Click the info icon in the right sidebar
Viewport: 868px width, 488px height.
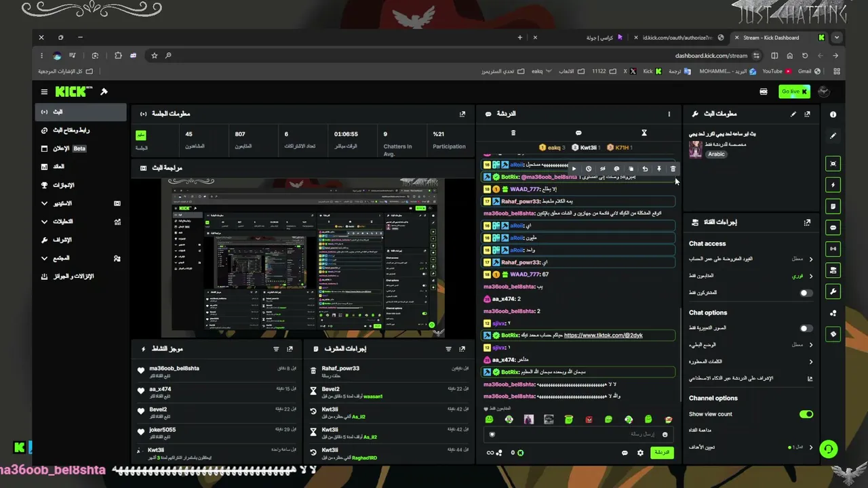coord(833,115)
